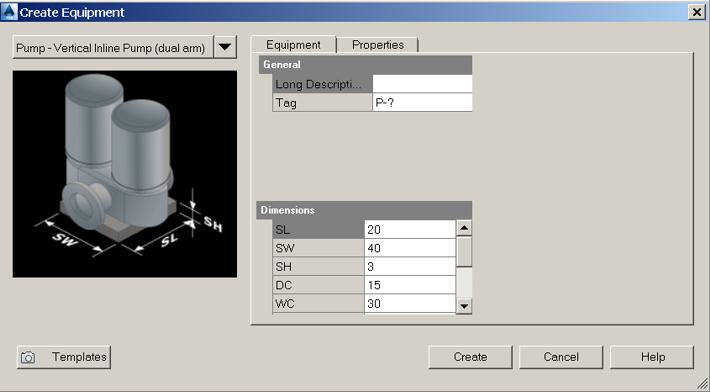This screenshot has width=710, height=392.
Task: Select the SW dimension value 40
Action: click(x=409, y=248)
